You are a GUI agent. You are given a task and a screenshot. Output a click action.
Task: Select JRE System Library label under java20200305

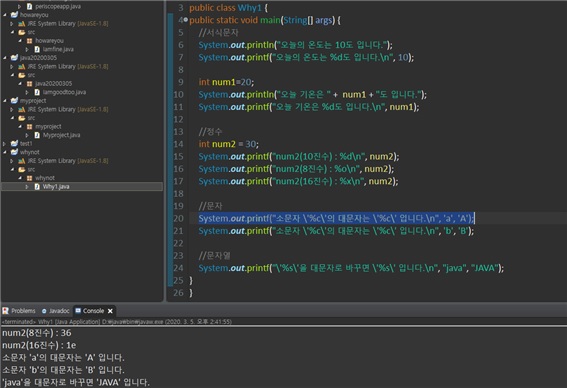coord(68,67)
